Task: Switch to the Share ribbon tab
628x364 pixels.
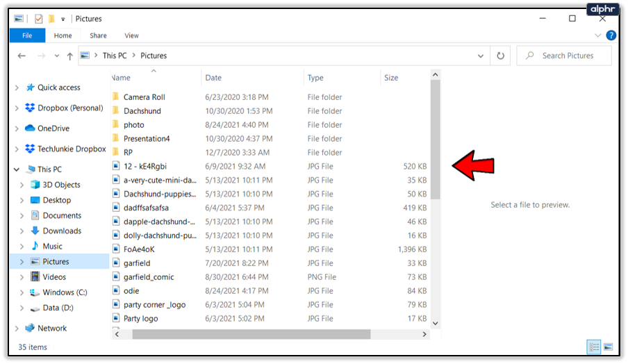Action: [x=98, y=35]
